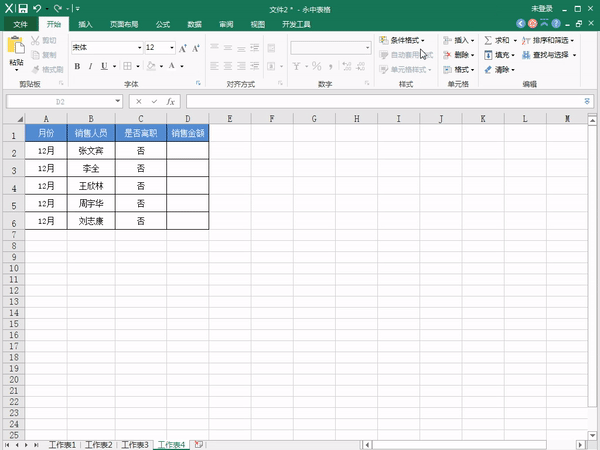Screen dimensions: 600x450
Task: Click the Undo arrow icon
Action: pos(37,8)
